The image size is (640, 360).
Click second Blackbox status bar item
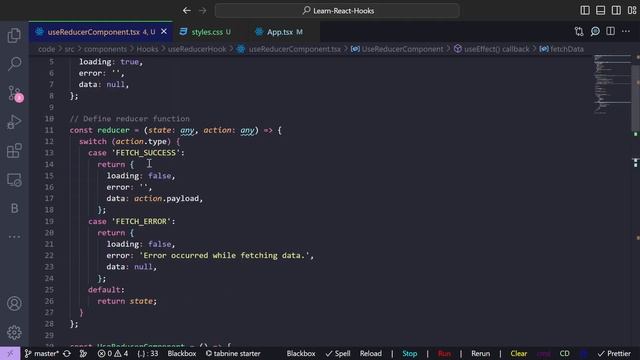coord(301,353)
